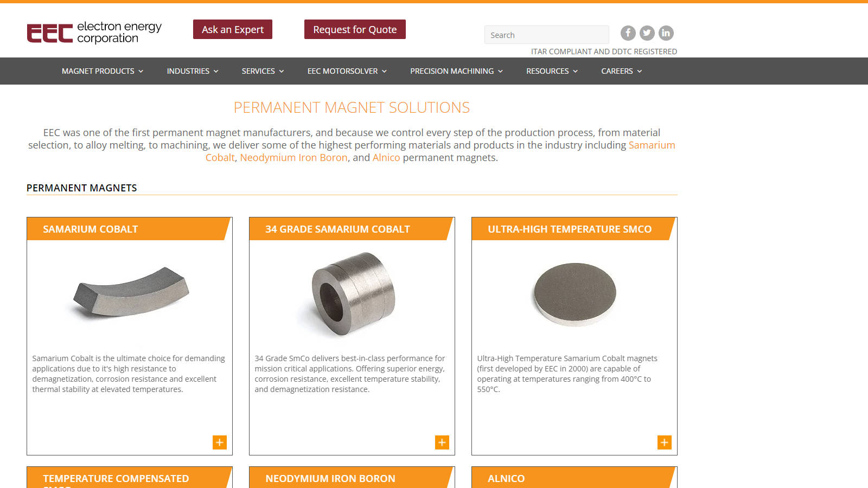Viewport: 868px width, 488px height.
Task: Open the LinkedIn social icon
Action: (x=666, y=33)
